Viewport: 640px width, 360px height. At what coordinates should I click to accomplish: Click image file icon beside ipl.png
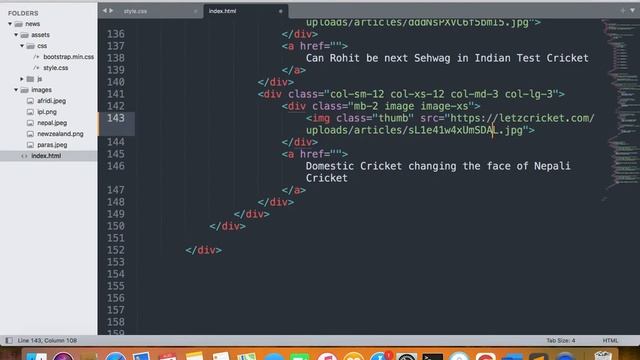[30, 112]
